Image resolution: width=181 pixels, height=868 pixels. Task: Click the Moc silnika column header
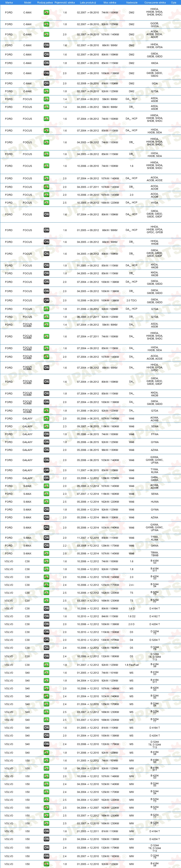pyautogui.click(x=110, y=2)
